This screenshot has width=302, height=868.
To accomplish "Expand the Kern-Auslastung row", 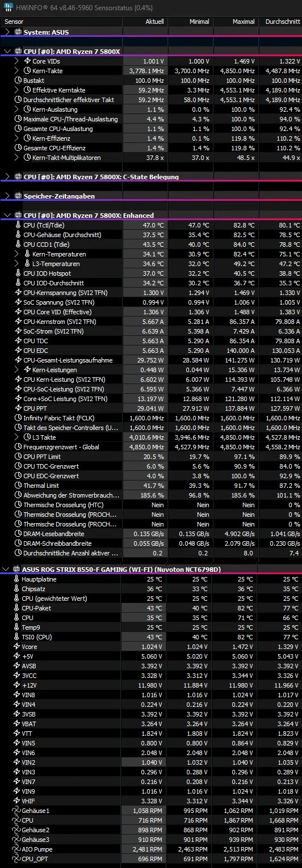I will click(x=17, y=109).
